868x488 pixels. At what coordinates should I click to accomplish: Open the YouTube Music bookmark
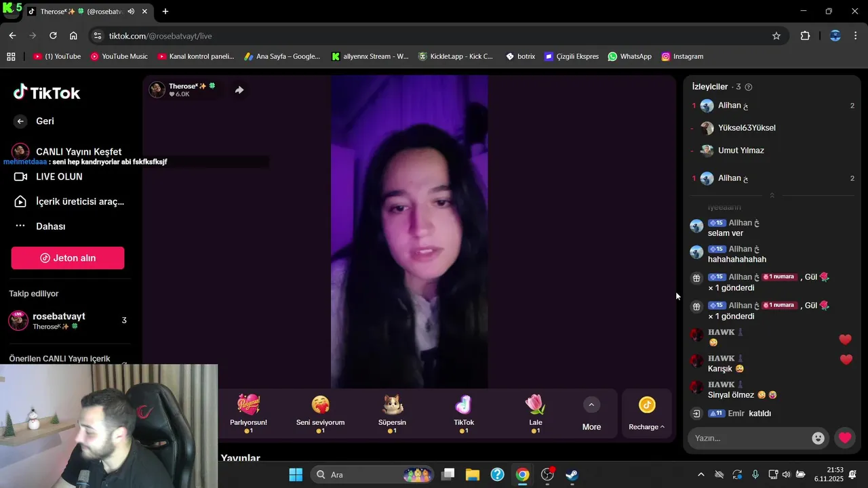(x=119, y=57)
